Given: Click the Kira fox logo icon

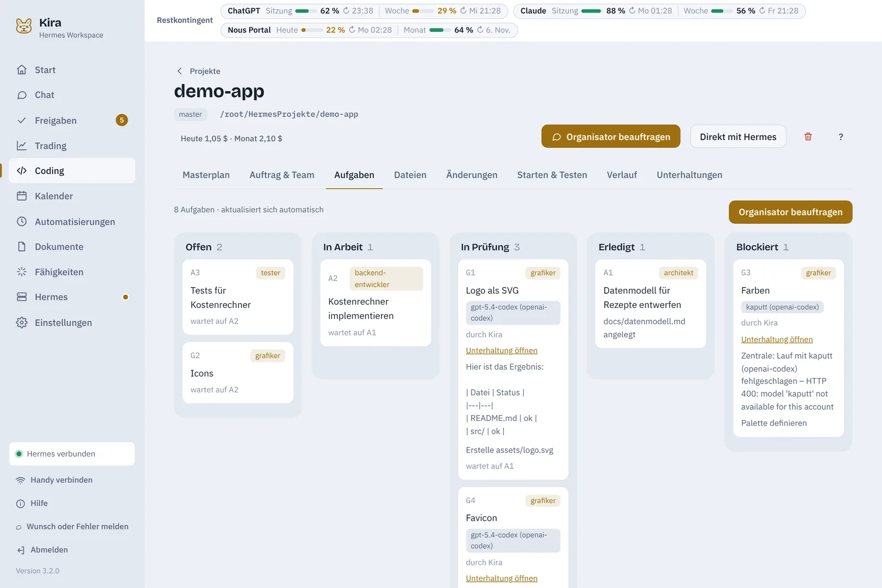Looking at the screenshot, I should 24,26.
